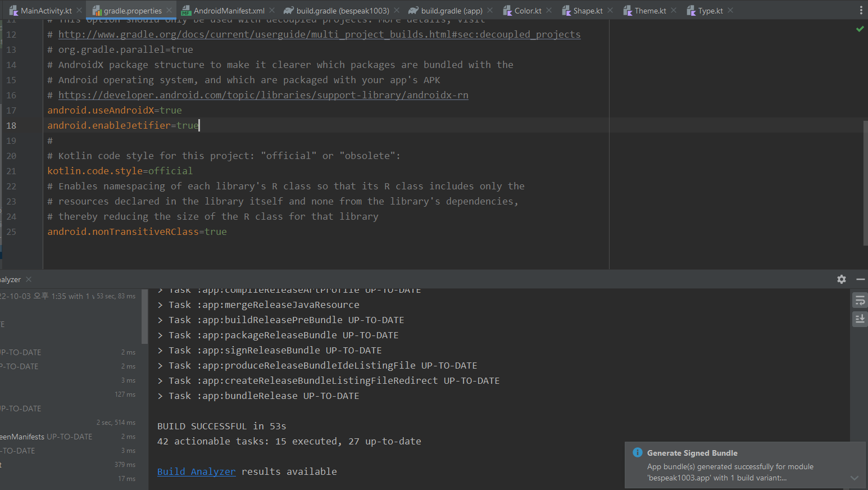Open the editor tabs more-options menu
The height and width of the screenshot is (490, 868).
tap(861, 10)
